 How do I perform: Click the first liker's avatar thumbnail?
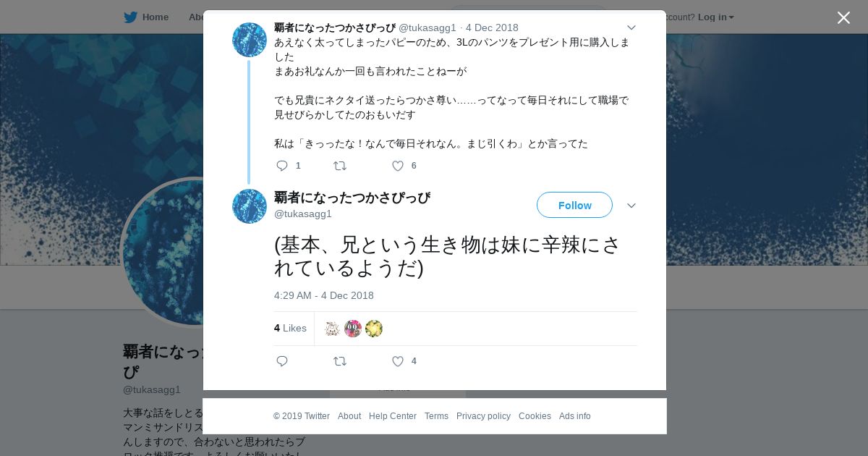click(x=332, y=329)
